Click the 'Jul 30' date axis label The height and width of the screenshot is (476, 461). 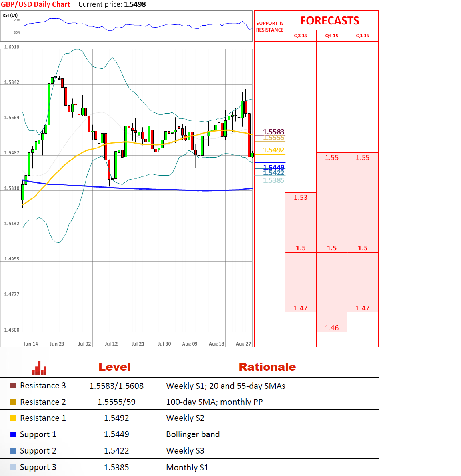pyautogui.click(x=164, y=344)
